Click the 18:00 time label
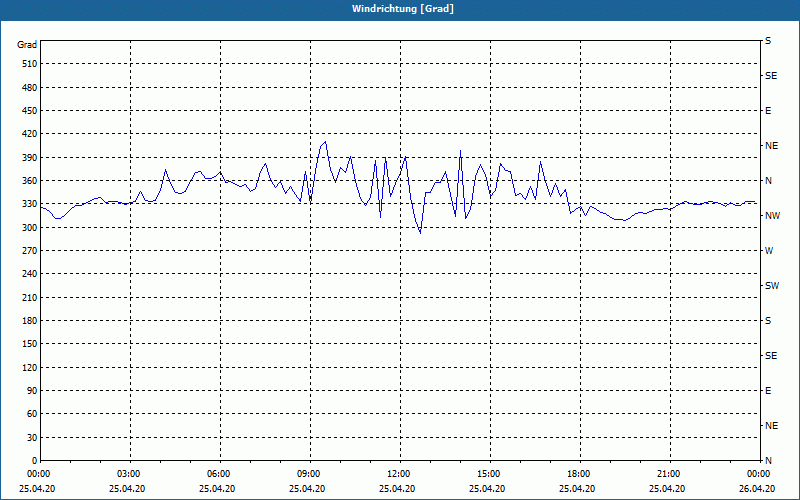 coord(580,474)
